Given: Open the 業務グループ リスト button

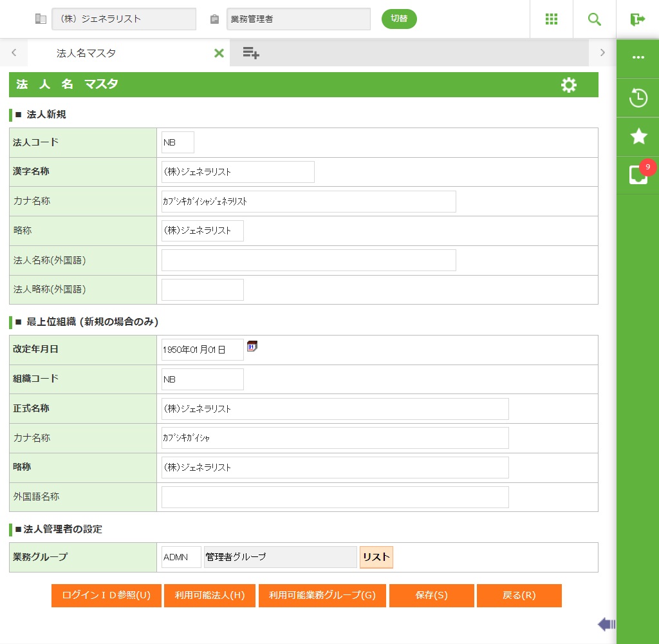Looking at the screenshot, I should pyautogui.click(x=376, y=557).
